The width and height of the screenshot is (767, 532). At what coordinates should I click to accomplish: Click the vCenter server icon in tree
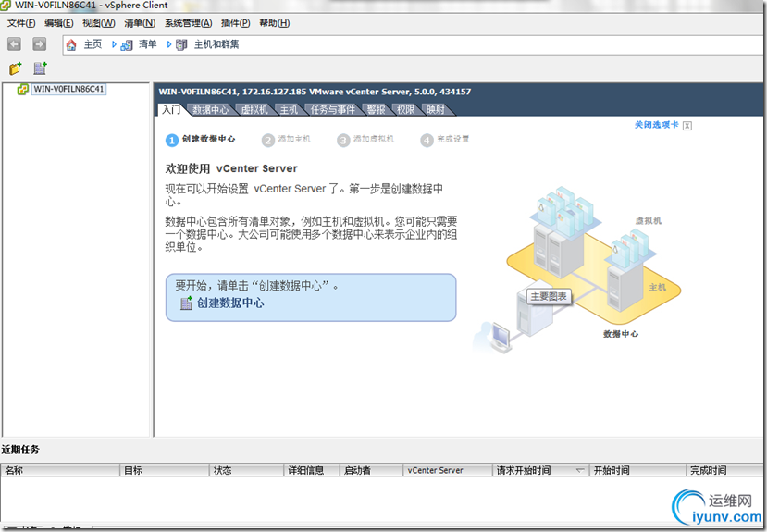point(22,90)
